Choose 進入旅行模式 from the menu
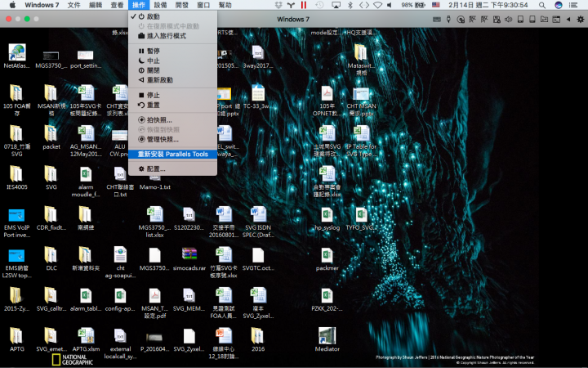588x368 pixels. click(172, 36)
